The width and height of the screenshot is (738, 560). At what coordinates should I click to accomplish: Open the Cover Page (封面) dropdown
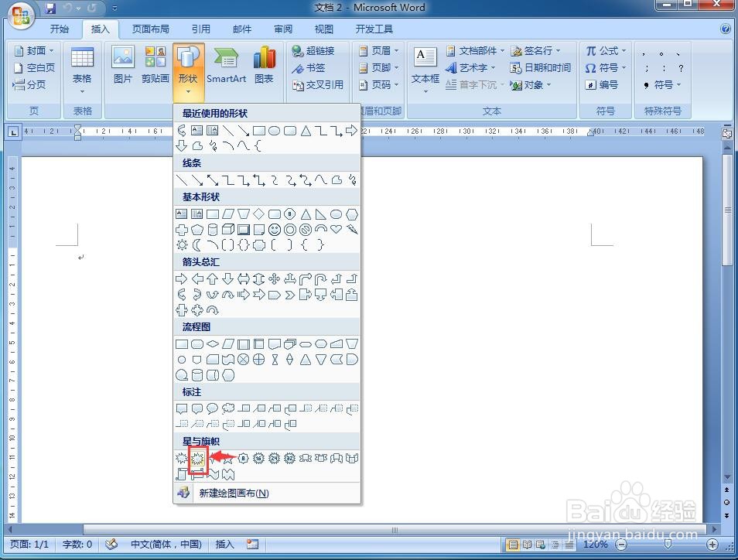[34, 50]
